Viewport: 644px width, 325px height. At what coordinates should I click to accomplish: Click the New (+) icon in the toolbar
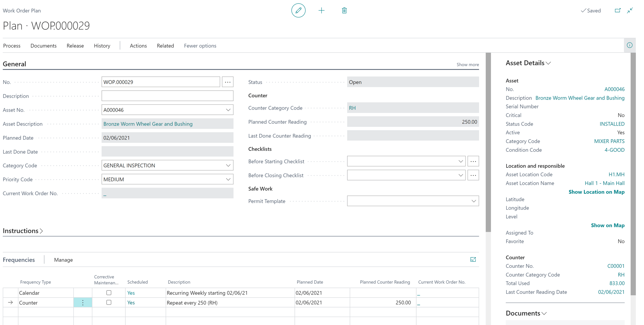(x=322, y=10)
